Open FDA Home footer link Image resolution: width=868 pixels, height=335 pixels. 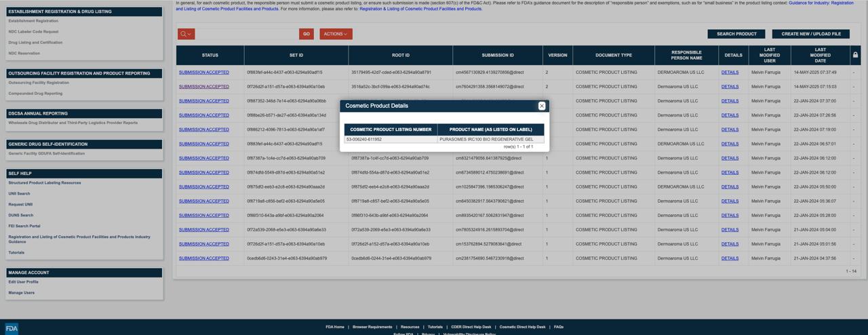click(x=335, y=327)
